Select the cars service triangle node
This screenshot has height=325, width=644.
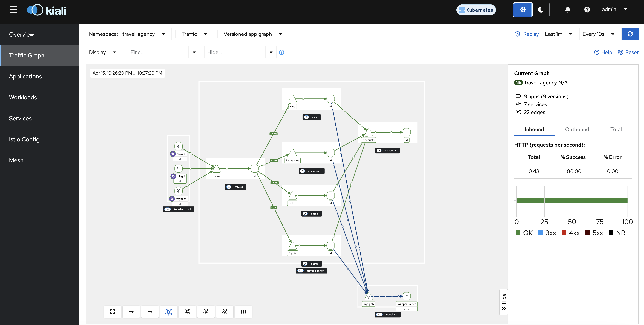(x=292, y=99)
